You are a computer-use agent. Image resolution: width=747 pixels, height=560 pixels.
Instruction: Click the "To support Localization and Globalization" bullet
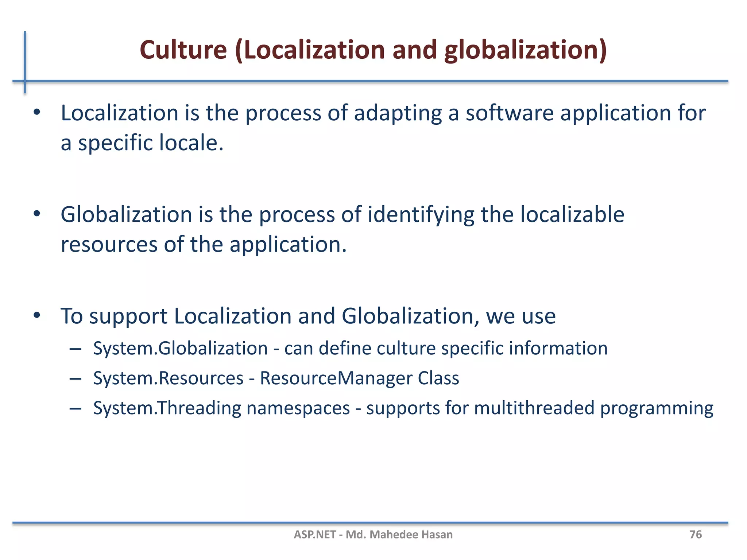pyautogui.click(x=308, y=316)
